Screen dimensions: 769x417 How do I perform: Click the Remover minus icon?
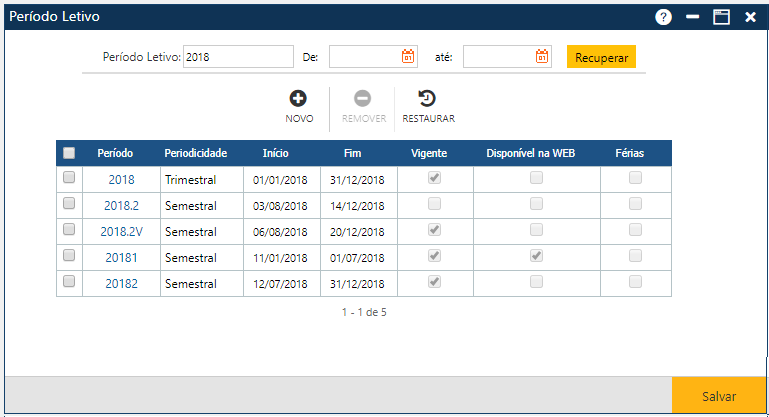point(363,98)
